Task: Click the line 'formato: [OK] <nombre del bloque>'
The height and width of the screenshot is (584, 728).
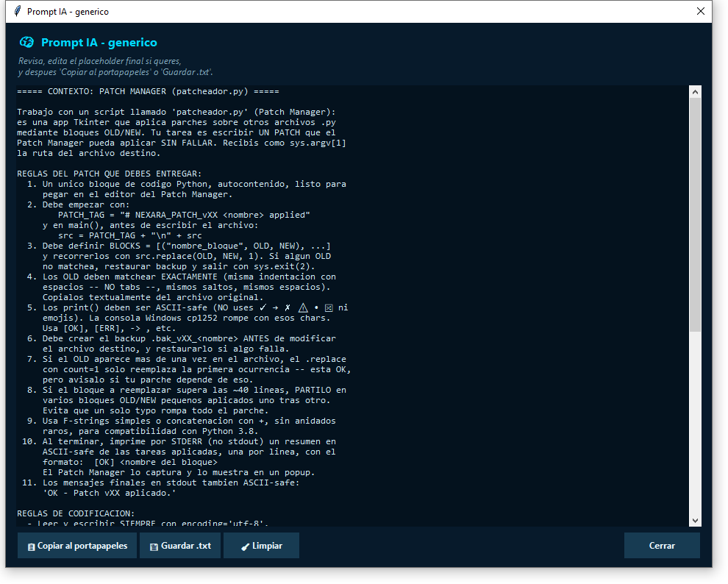Action: click(130, 463)
